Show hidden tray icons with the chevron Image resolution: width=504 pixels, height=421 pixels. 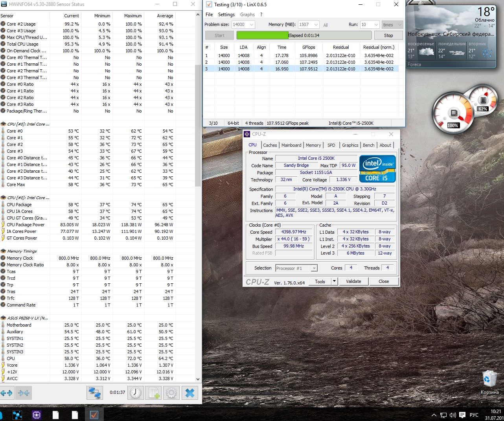434,415
